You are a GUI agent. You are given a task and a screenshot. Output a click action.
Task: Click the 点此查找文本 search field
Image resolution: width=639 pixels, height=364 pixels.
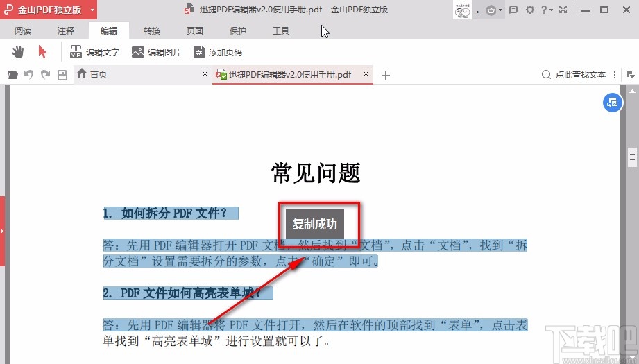click(574, 74)
